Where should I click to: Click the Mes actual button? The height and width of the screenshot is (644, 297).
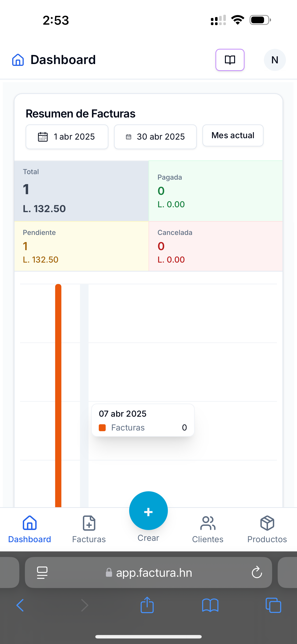click(233, 135)
